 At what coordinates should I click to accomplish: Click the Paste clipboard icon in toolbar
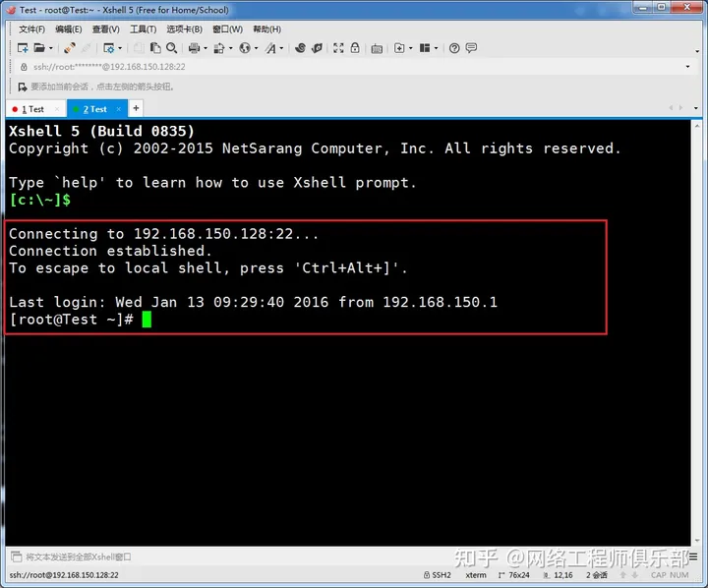tap(154, 48)
